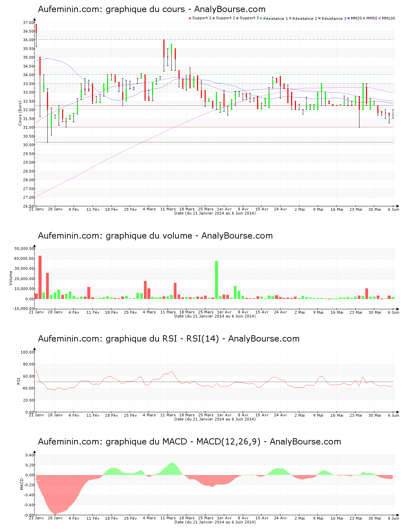The height and width of the screenshot is (532, 412).
Task: Click the tallest red volume bar near 21 Janv
Action: coord(40,277)
